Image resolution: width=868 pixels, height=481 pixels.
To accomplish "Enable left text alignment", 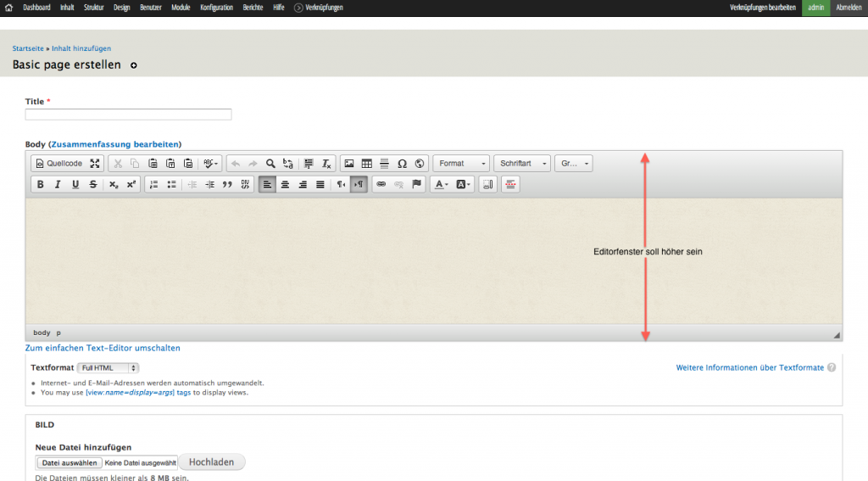I will pos(267,184).
